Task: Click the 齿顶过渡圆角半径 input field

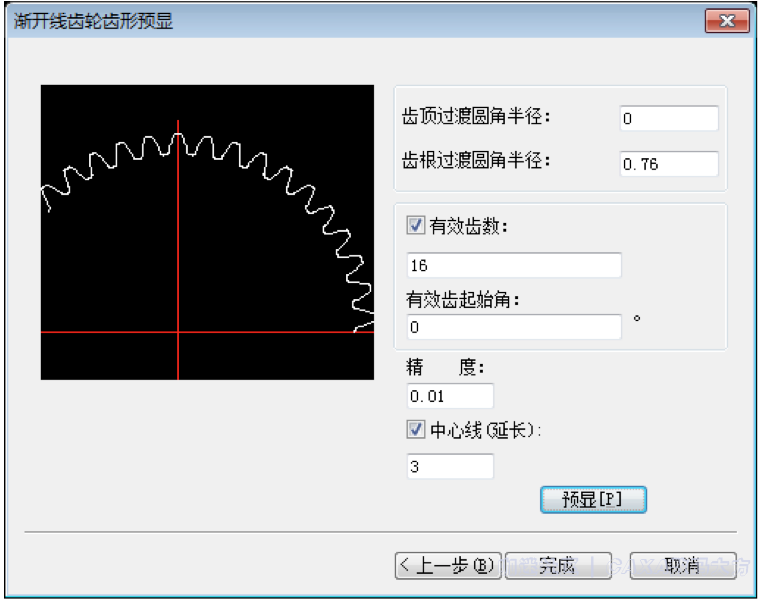Action: click(x=668, y=118)
